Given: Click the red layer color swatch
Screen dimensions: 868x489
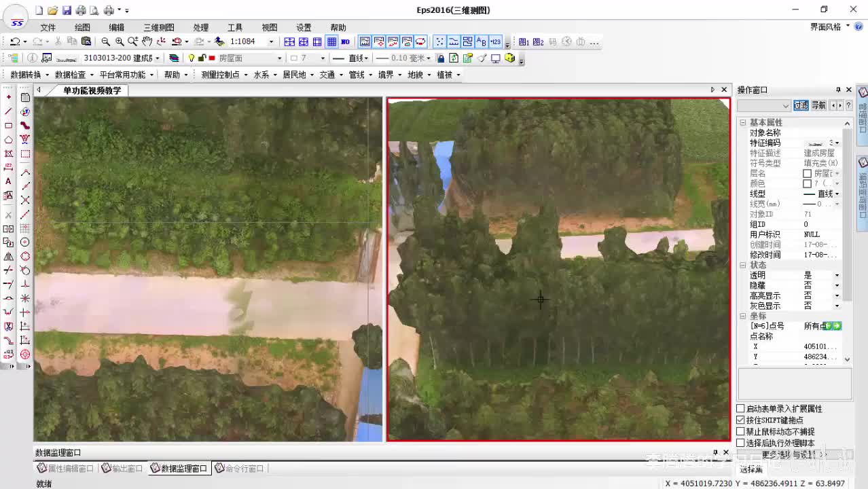Looking at the screenshot, I should [212, 58].
